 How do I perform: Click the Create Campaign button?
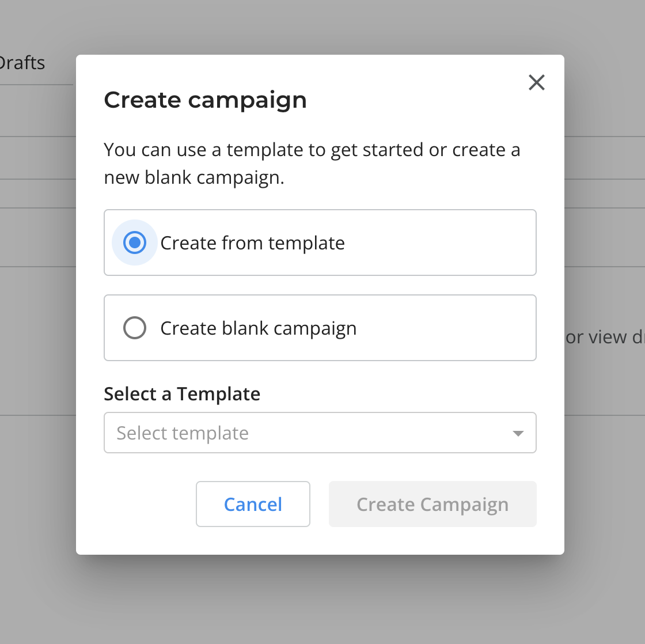432,504
